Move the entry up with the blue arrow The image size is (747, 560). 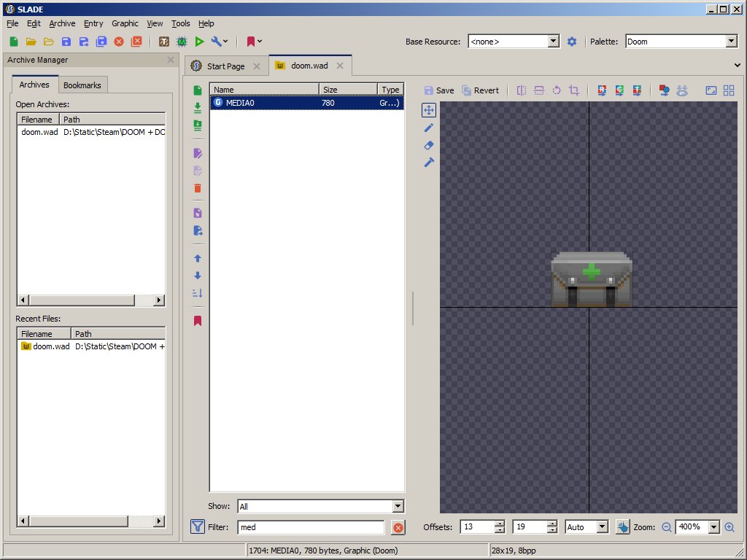[x=198, y=258]
